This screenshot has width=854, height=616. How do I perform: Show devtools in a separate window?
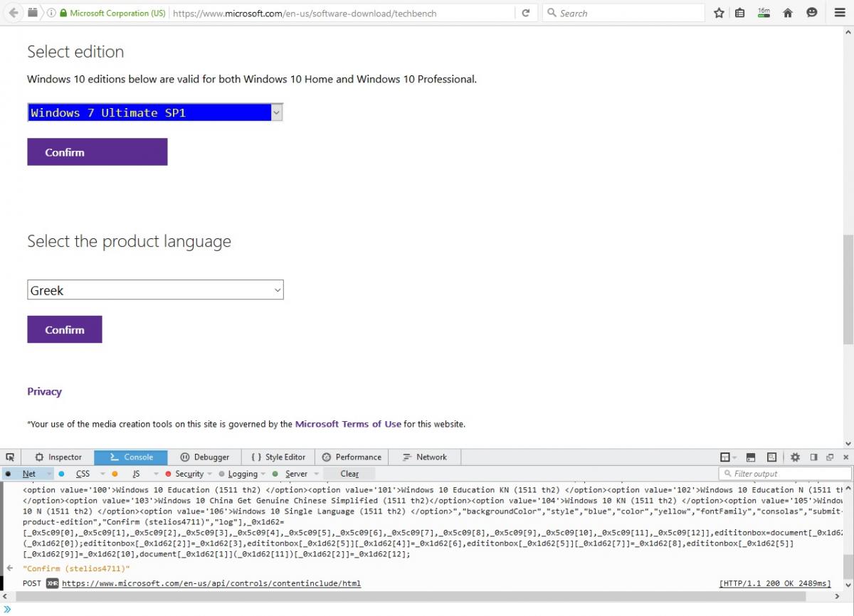(x=830, y=457)
